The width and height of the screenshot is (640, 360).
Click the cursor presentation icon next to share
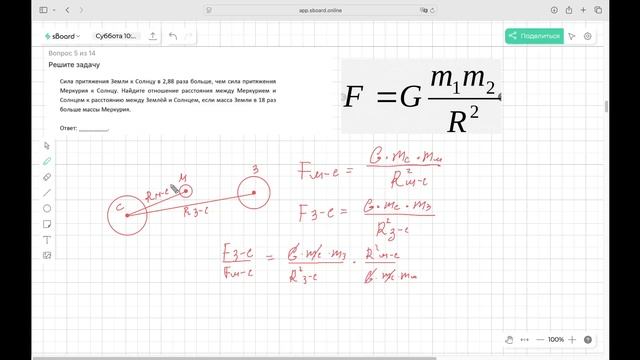tap(572, 36)
